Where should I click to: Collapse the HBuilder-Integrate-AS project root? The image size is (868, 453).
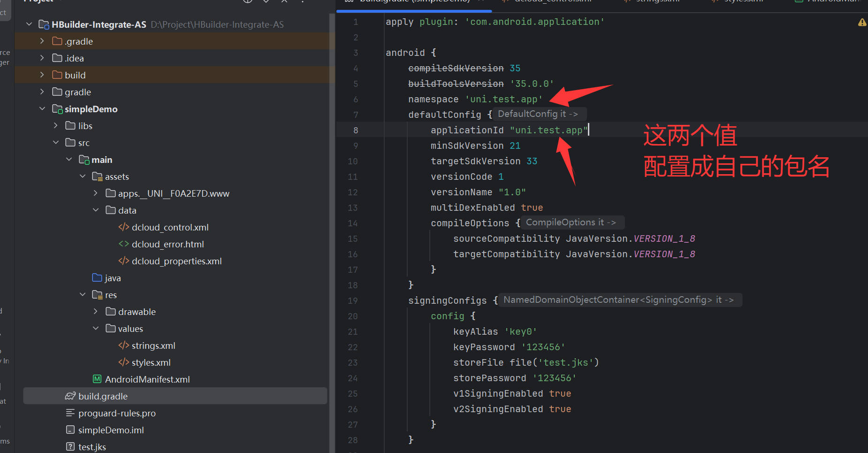29,24
